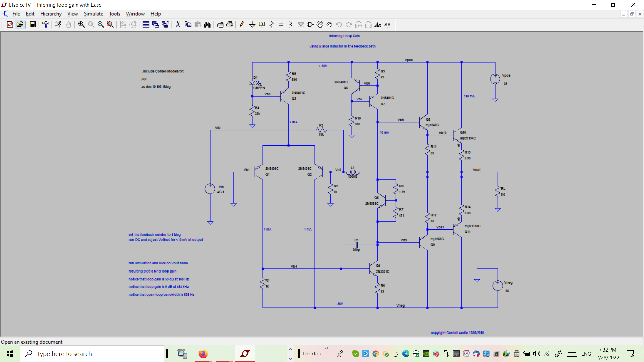Click the Text tool Aa icon
Screen dimensions: 644x362
[x=378, y=25]
